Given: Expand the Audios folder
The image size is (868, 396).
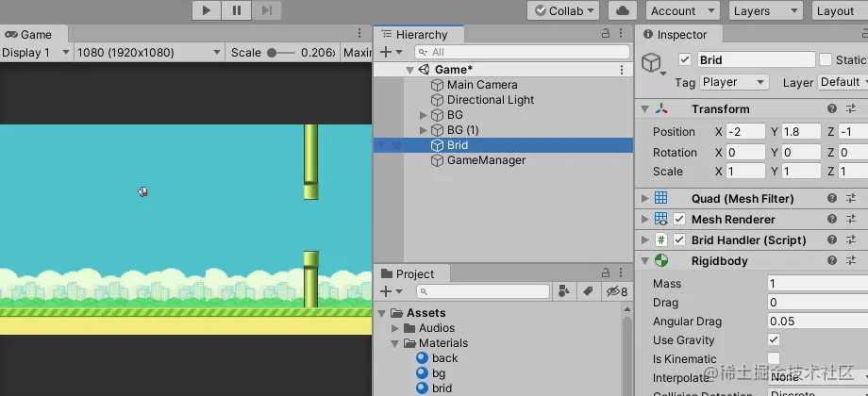Looking at the screenshot, I should [395, 328].
